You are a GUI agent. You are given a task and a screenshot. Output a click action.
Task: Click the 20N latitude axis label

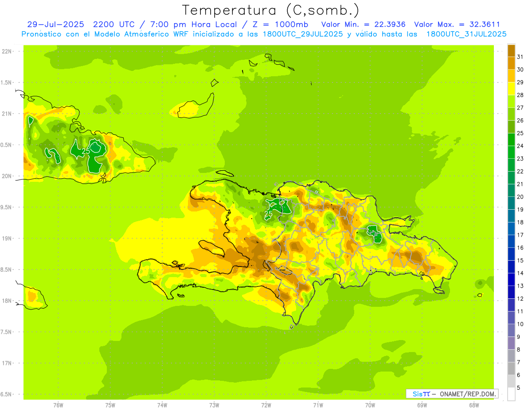point(7,176)
